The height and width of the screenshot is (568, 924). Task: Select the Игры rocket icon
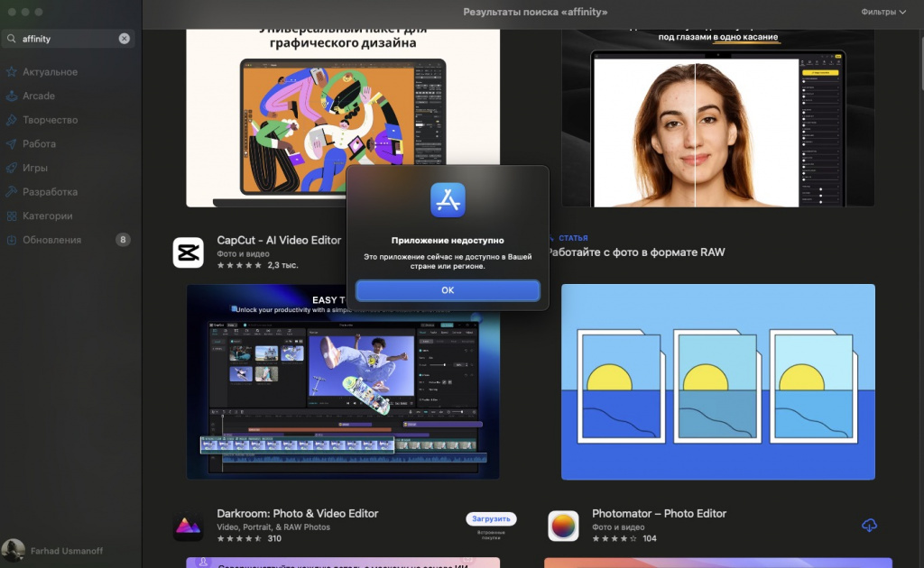pyautogui.click(x=11, y=168)
